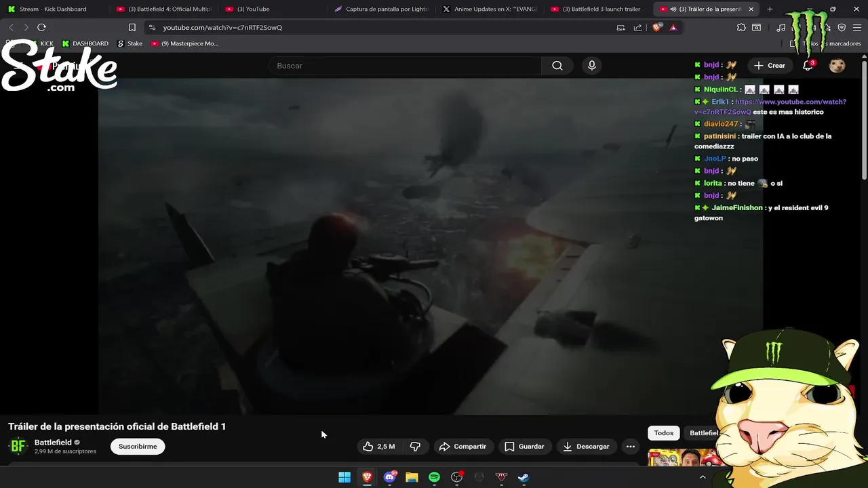This screenshot has height=488, width=868.
Task: Switch to the Stream - Kick Dashboard tab
Action: (52, 9)
